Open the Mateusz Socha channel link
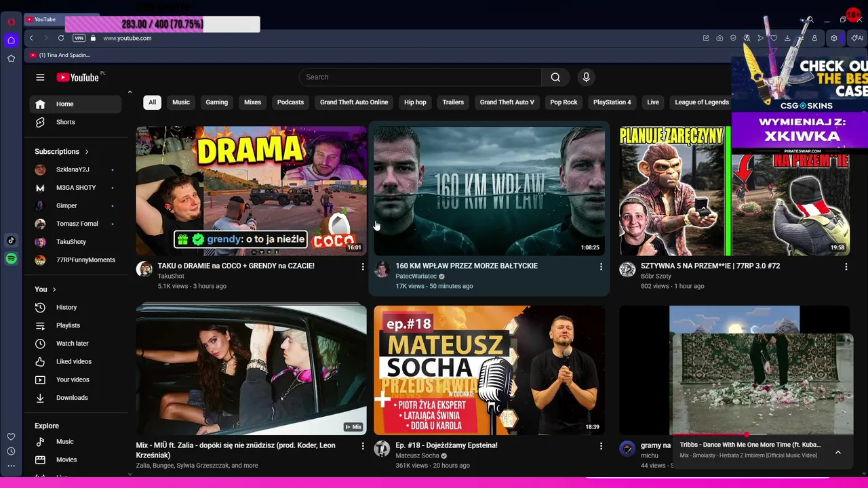This screenshot has width=868, height=488. [417, 455]
